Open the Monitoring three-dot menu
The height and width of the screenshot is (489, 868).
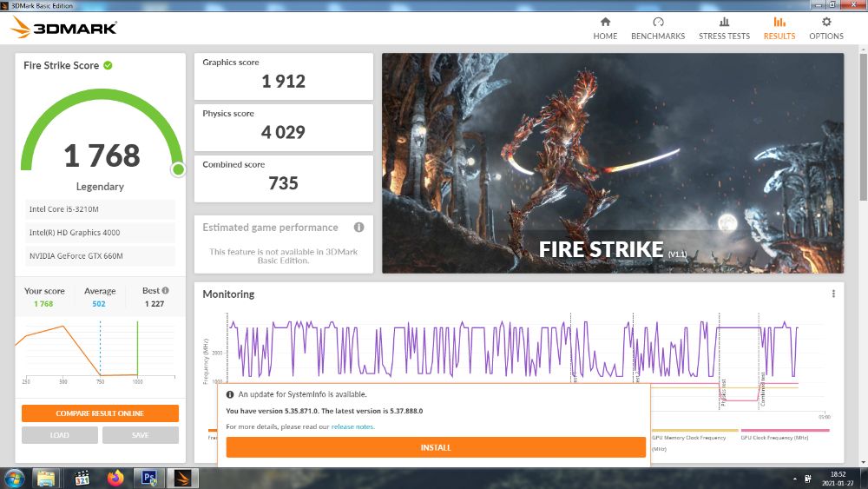click(x=833, y=294)
